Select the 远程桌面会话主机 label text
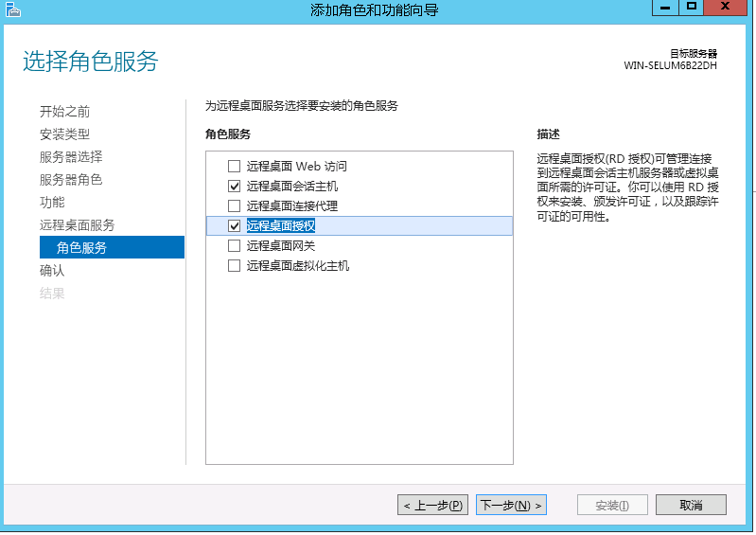The width and height of the screenshot is (756, 535). pos(292,187)
